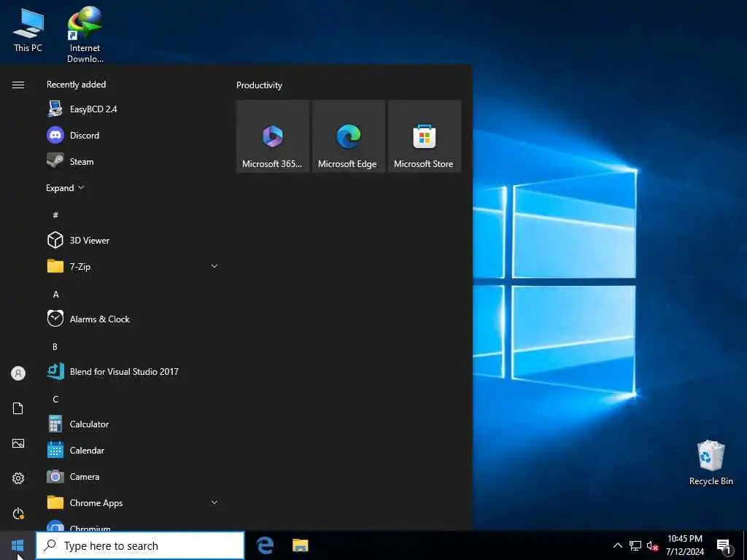Open File Explorer from the taskbar
The width and height of the screenshot is (747, 560).
[x=300, y=545]
